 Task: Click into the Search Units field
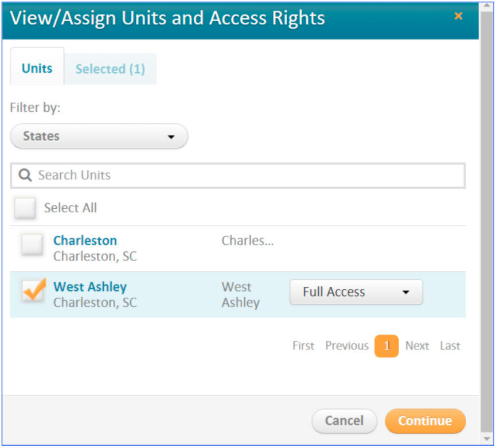click(x=247, y=176)
